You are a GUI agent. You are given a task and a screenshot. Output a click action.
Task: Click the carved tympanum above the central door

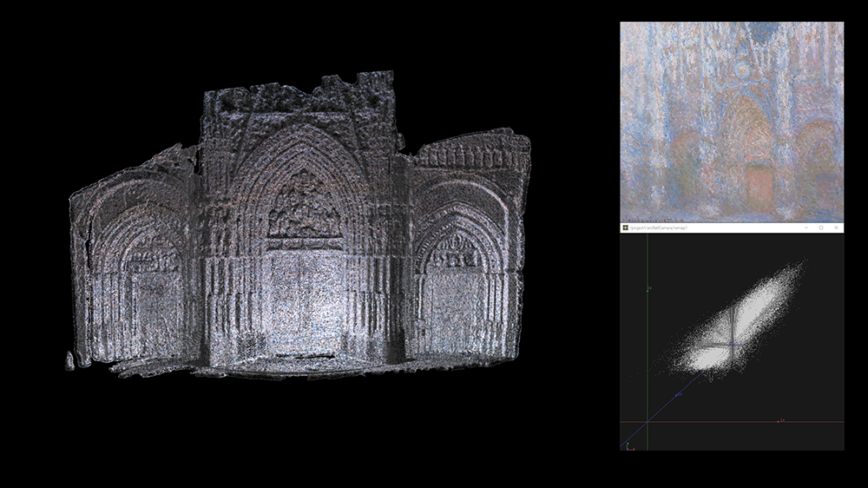[x=303, y=208]
